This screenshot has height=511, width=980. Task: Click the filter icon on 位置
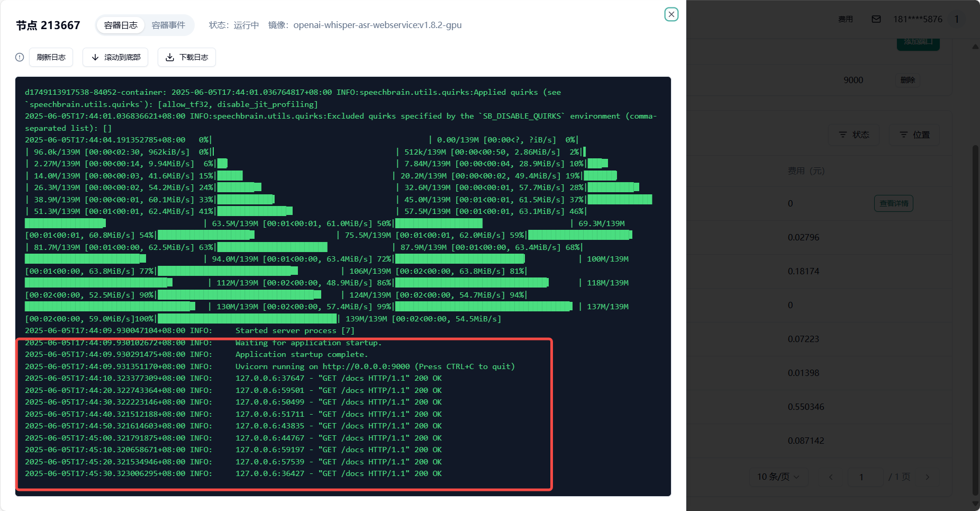pyautogui.click(x=904, y=135)
